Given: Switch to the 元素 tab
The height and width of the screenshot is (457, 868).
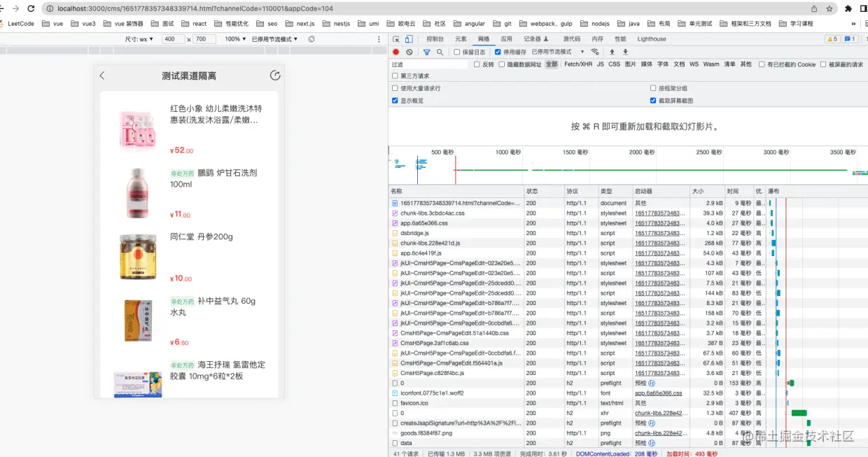Looking at the screenshot, I should coord(461,39).
